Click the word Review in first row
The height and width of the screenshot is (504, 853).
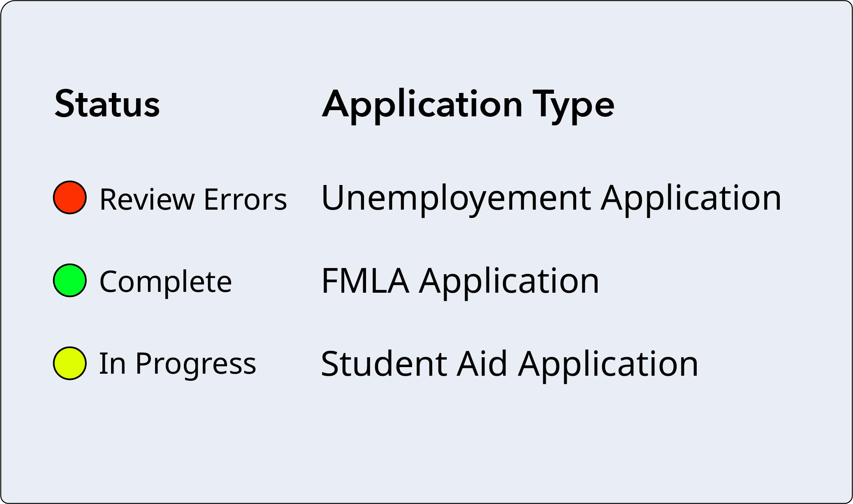pyautogui.click(x=147, y=200)
